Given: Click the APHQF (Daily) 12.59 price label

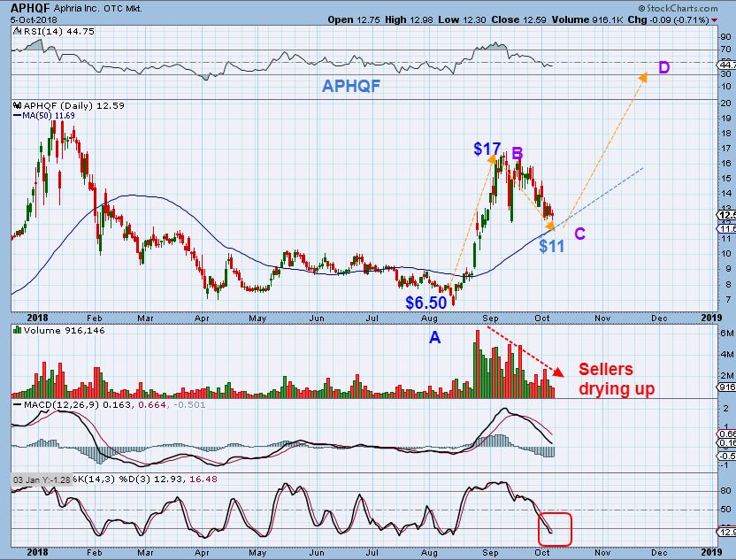Looking at the screenshot, I should [73, 105].
